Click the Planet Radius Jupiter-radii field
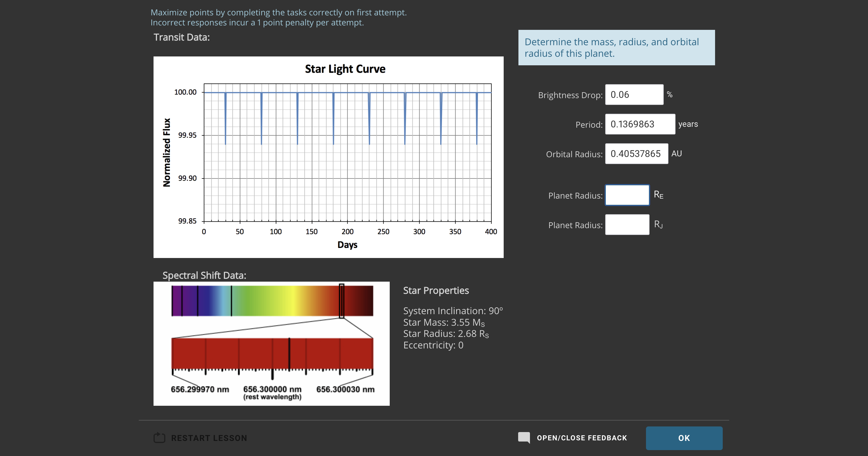868x456 pixels. coord(627,225)
